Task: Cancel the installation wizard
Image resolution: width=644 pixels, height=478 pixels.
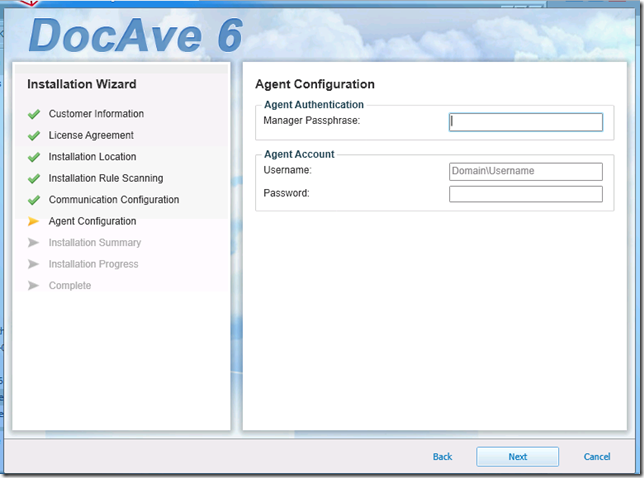Action: tap(597, 457)
